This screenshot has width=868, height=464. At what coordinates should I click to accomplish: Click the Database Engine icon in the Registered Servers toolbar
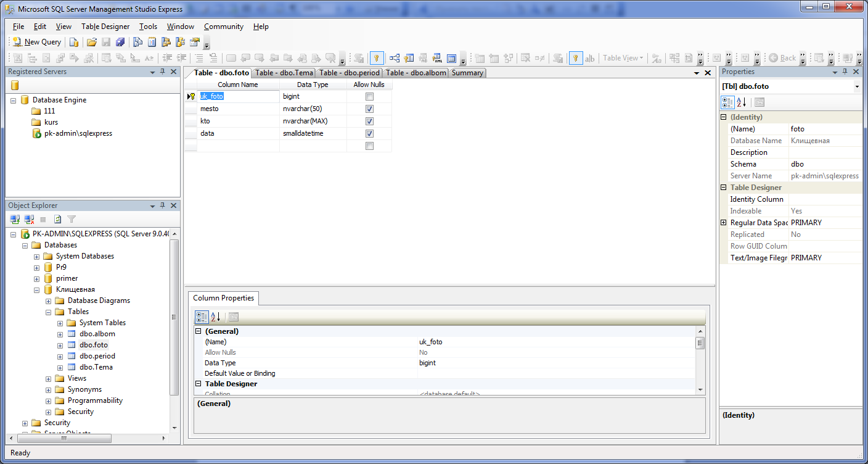pos(15,85)
